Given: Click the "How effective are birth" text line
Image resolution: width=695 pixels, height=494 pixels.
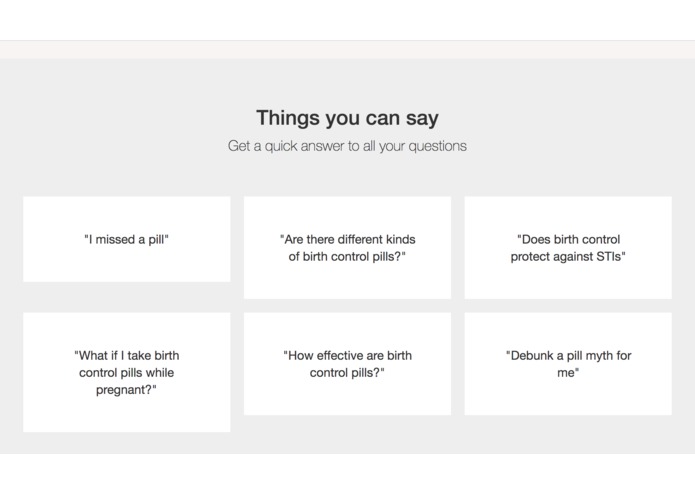Looking at the screenshot, I should (x=347, y=355).
